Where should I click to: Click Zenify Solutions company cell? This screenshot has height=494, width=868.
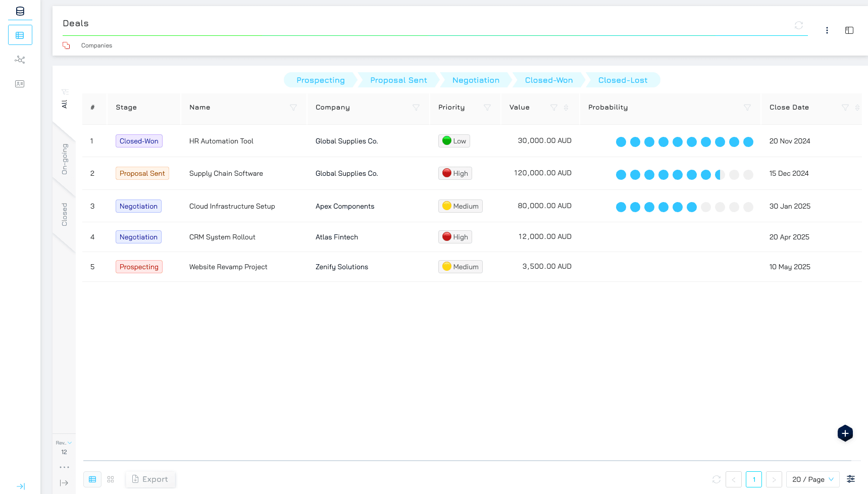click(x=342, y=267)
